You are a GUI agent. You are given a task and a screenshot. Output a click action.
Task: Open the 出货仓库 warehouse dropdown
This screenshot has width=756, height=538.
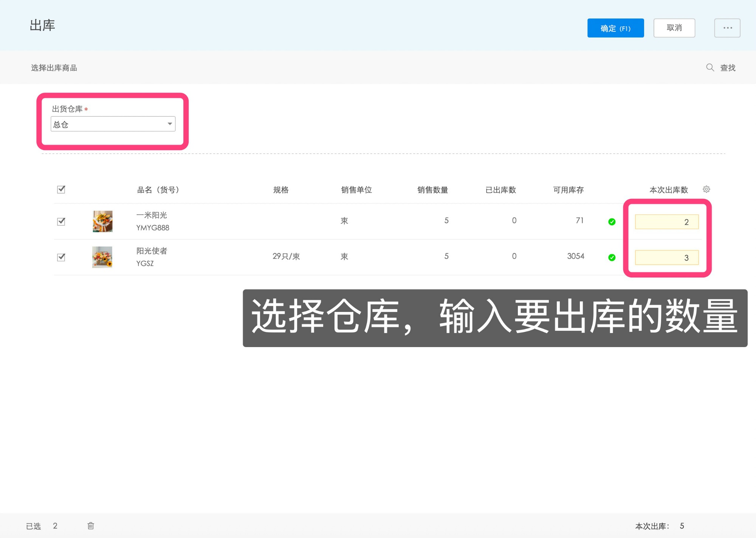pos(113,124)
